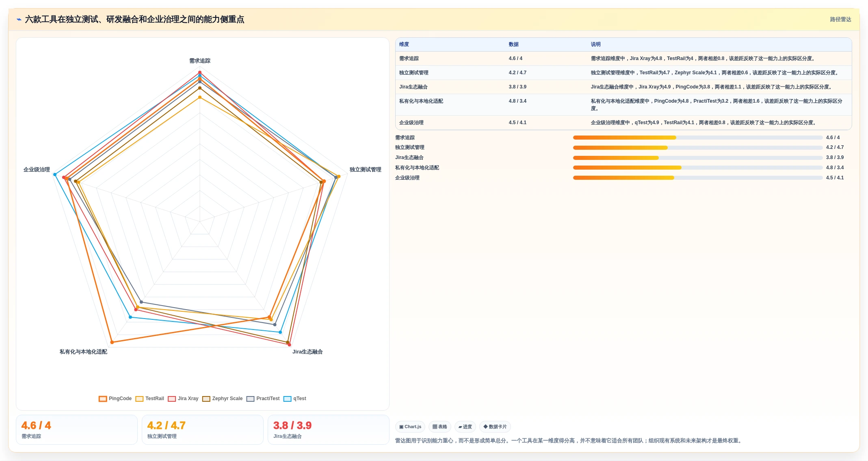Click the Jira生态融合 radar axis label
Image resolution: width=868 pixels, height=461 pixels.
(307, 352)
